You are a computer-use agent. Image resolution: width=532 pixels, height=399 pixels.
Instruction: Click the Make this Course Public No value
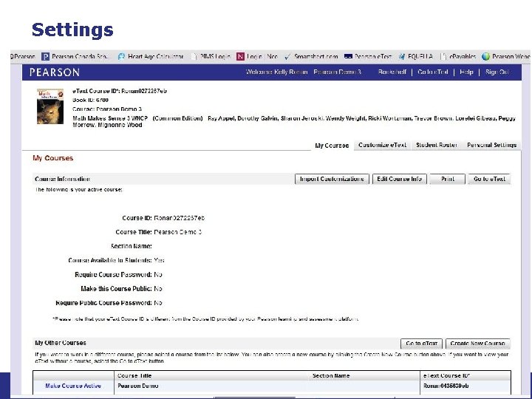click(x=158, y=289)
